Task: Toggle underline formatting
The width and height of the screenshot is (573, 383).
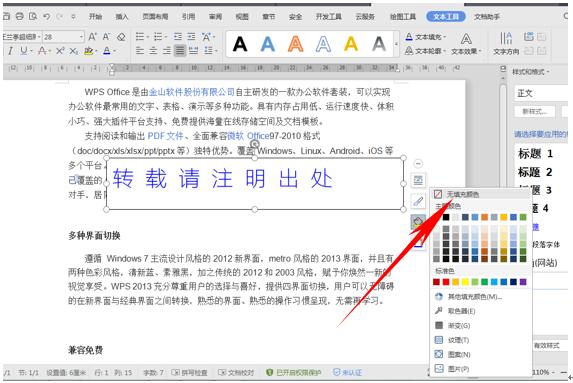Action: click(23, 51)
